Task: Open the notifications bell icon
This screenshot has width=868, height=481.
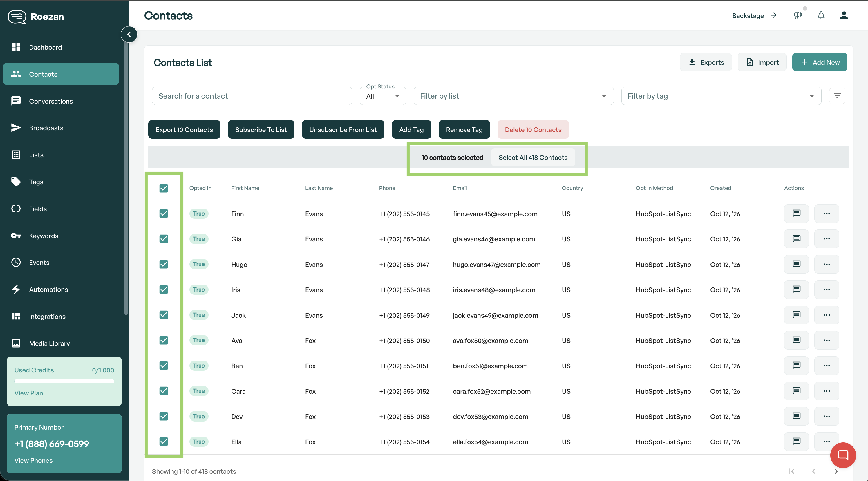Action: pos(821,15)
